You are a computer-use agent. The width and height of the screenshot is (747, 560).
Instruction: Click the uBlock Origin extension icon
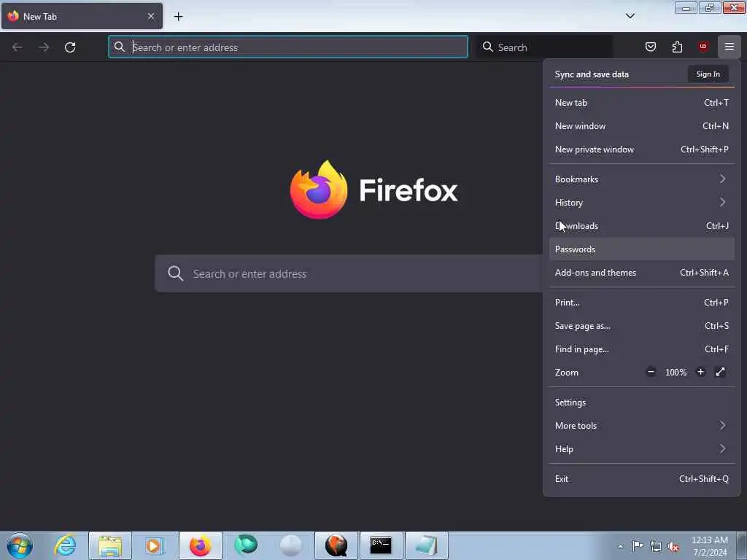point(703,47)
